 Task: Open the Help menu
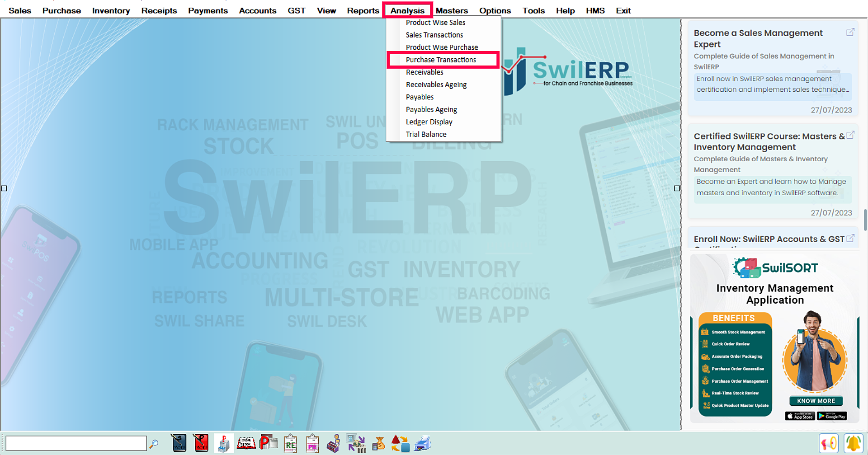(565, 10)
